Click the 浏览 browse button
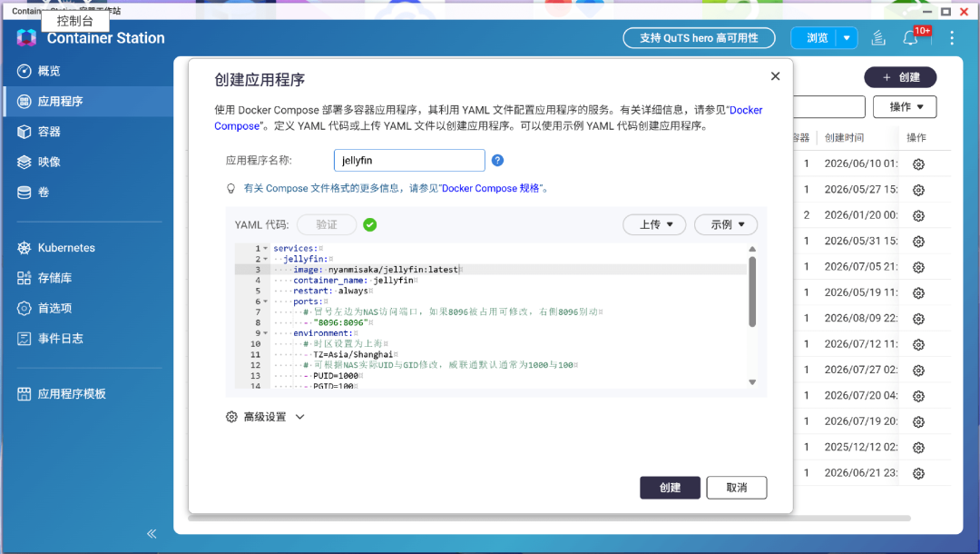Screen dimensions: 980x554 [x=814, y=38]
